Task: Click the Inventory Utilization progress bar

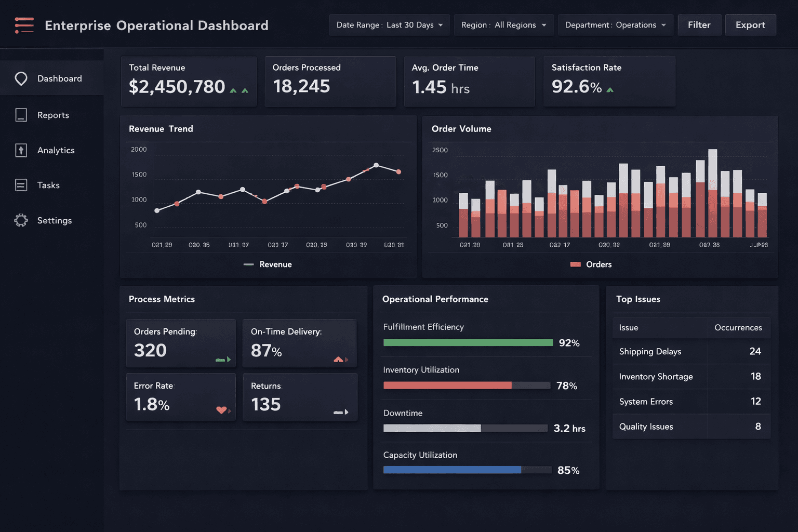Action: tap(467, 385)
